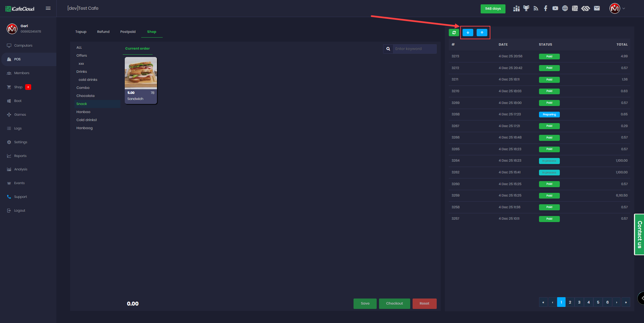The width and height of the screenshot is (644, 323).
Task: Switch to the Topup tab
Action: [x=81, y=32]
